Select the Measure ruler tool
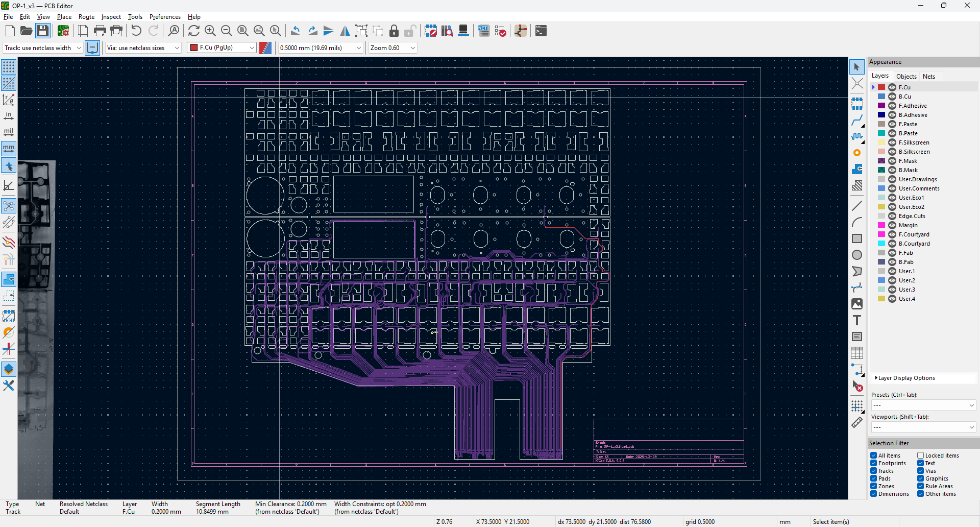980x527 pixels. [857, 422]
